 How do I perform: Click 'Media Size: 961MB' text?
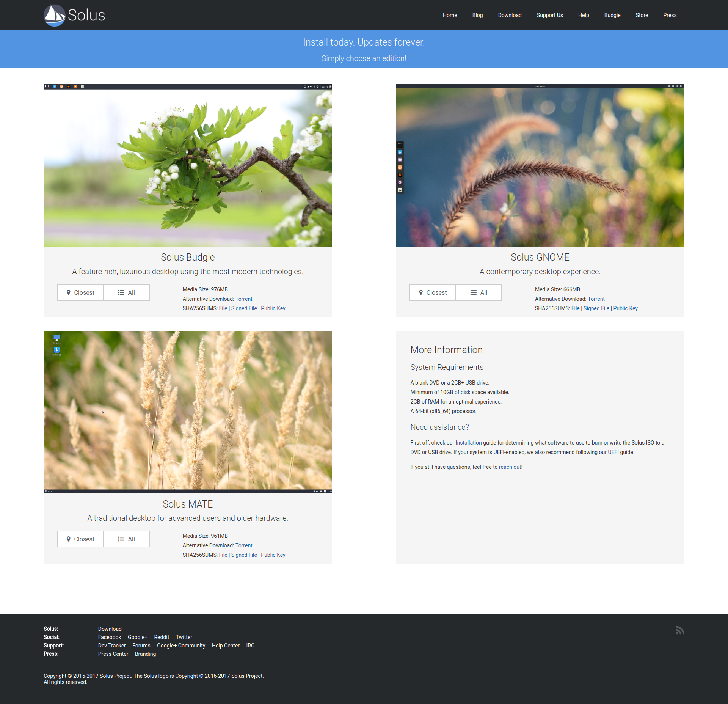click(x=205, y=536)
